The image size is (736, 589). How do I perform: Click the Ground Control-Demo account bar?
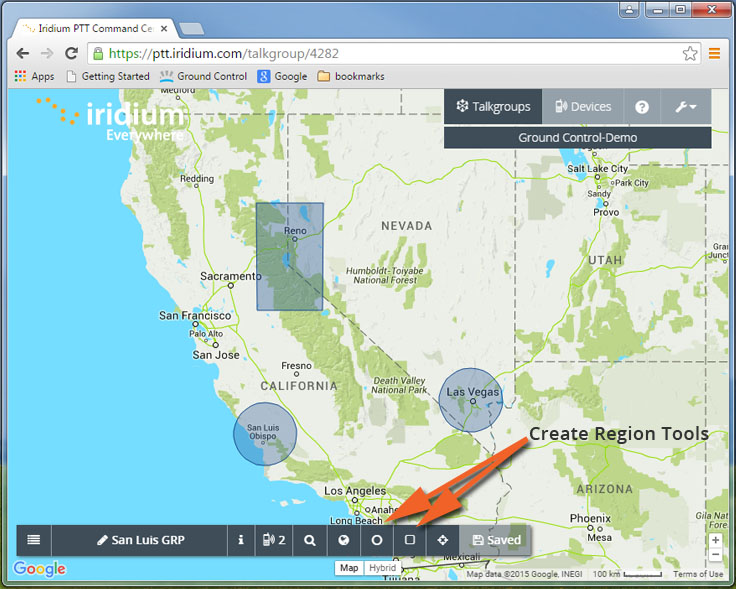[x=577, y=138]
